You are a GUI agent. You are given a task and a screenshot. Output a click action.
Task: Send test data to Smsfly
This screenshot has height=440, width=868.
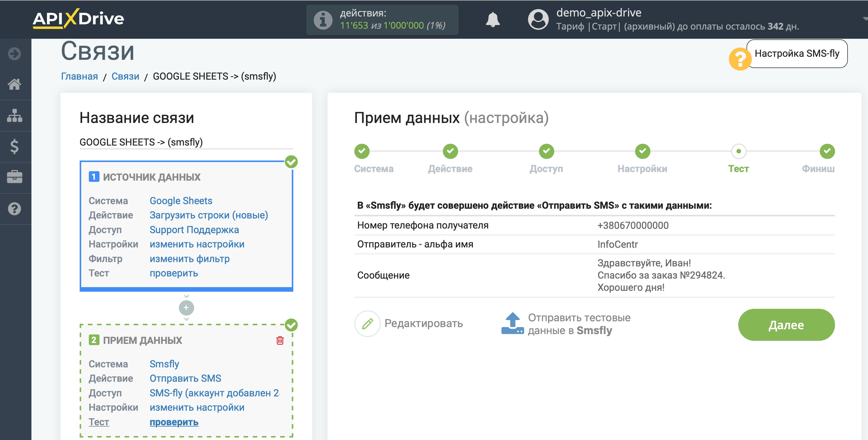pyautogui.click(x=579, y=324)
